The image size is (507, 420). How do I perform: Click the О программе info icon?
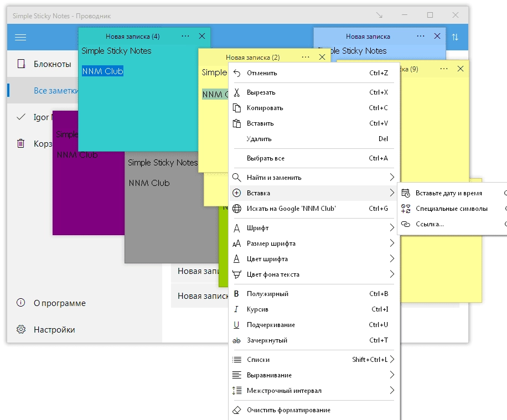point(20,303)
